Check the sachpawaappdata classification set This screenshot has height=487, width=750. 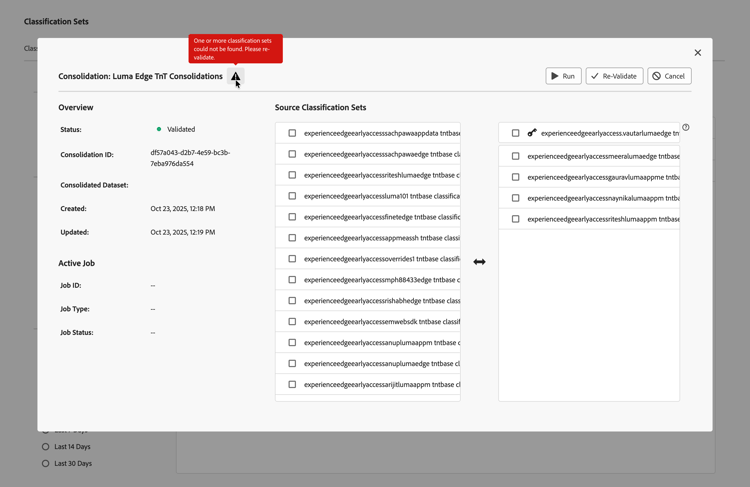tap(292, 133)
